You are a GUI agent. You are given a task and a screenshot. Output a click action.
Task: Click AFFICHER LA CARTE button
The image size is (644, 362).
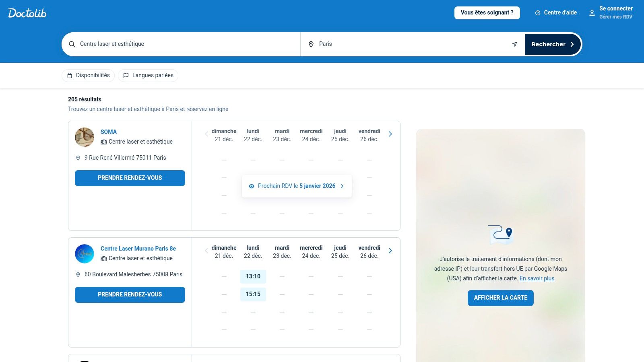pos(501,298)
